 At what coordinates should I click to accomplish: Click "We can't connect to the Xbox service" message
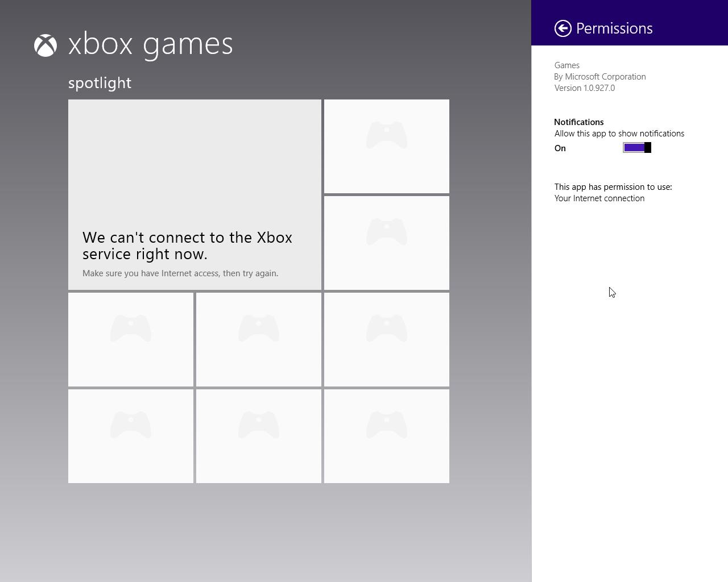tap(187, 246)
